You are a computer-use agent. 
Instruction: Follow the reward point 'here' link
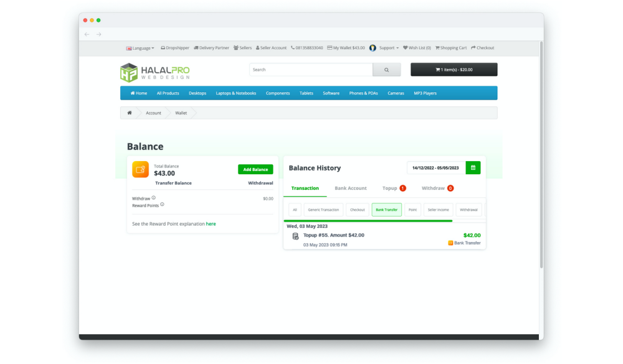(211, 223)
